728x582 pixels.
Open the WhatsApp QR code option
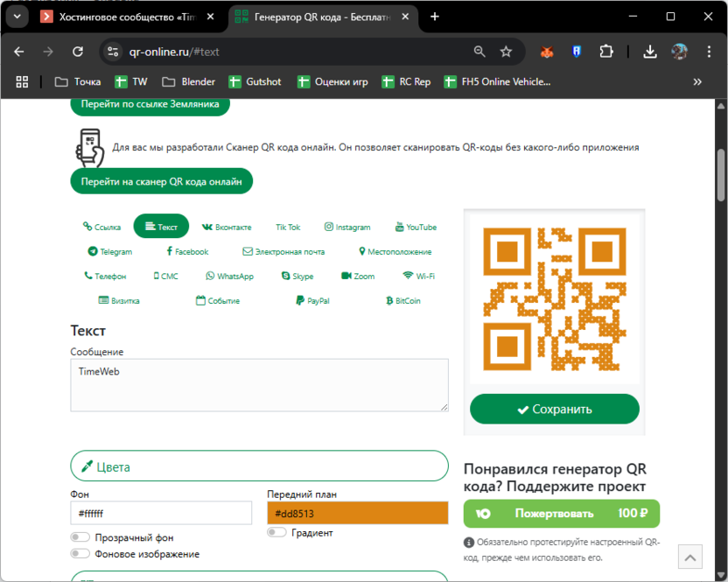click(229, 275)
